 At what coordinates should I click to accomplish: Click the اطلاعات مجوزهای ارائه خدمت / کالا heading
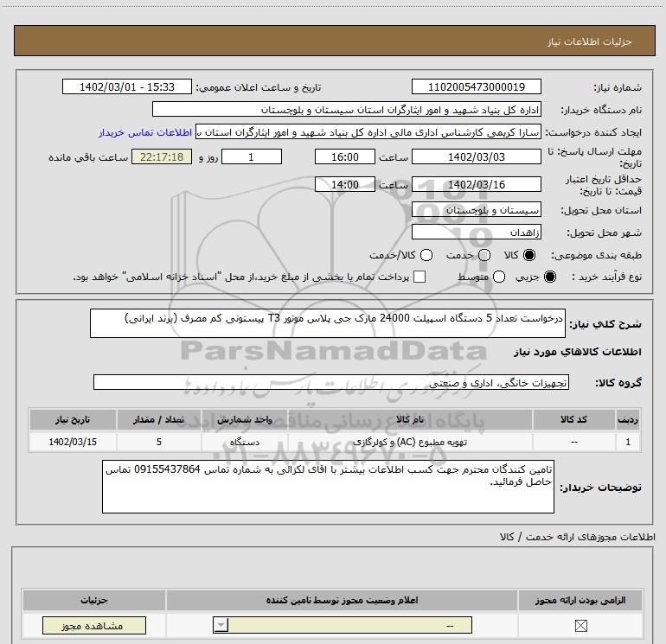(577, 537)
